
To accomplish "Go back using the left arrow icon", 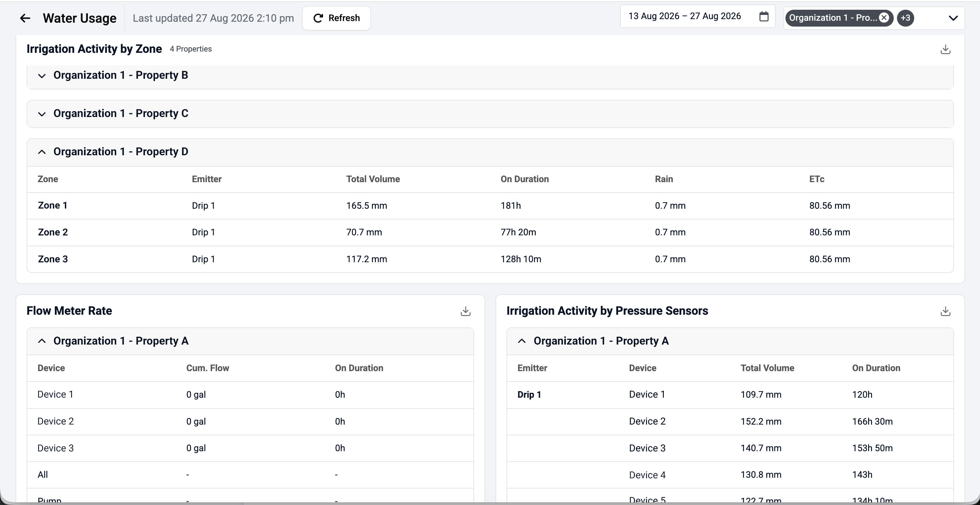I will click(25, 18).
